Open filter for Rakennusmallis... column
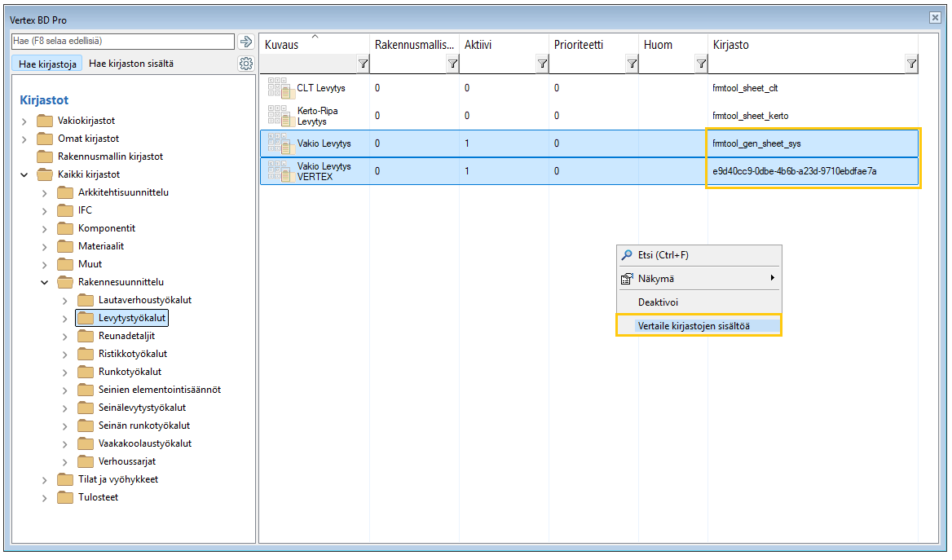This screenshot has width=952, height=560. point(452,64)
